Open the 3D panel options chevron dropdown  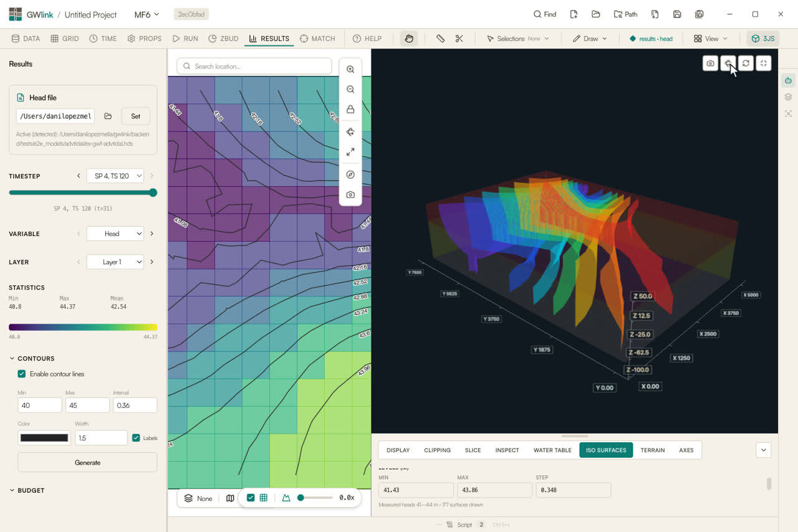pos(764,450)
